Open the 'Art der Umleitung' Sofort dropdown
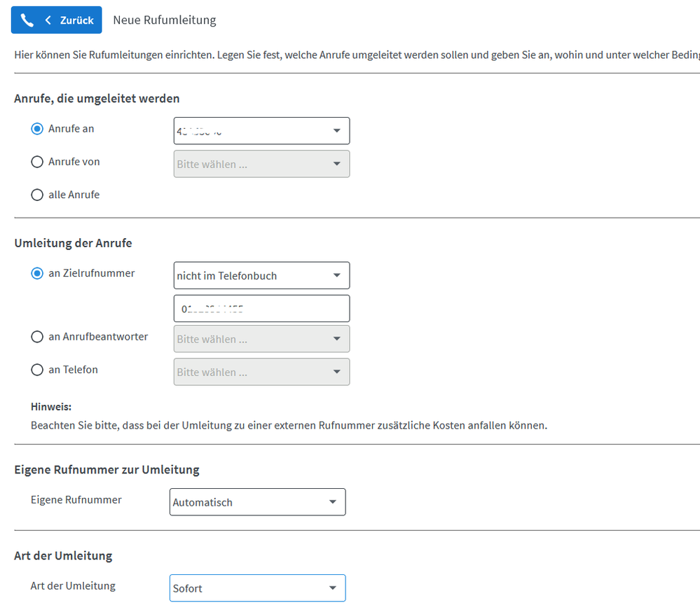The image size is (700, 610). coord(257,588)
